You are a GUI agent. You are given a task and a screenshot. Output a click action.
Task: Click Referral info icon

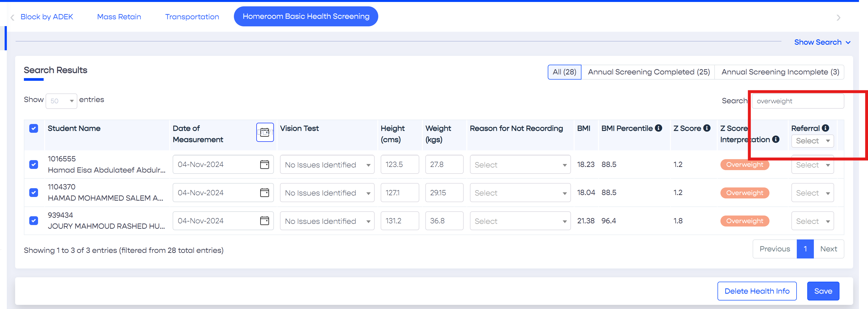pos(825,128)
